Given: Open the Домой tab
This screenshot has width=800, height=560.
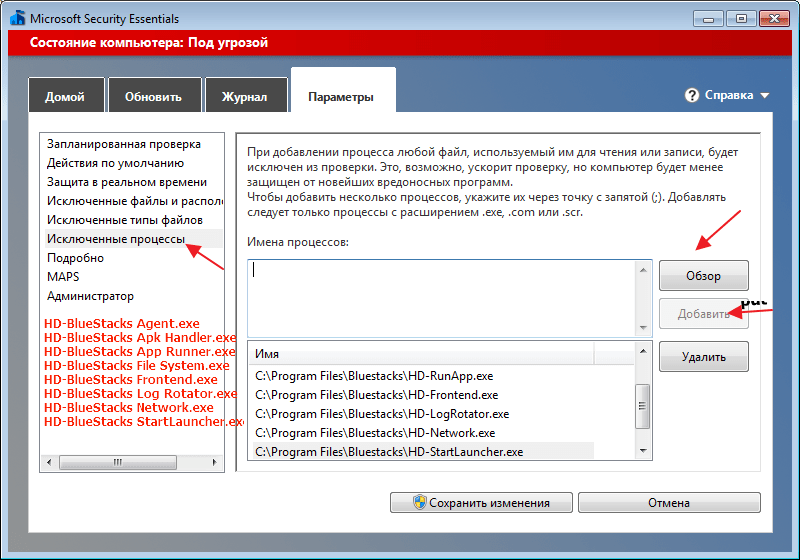Looking at the screenshot, I should click(x=66, y=95).
